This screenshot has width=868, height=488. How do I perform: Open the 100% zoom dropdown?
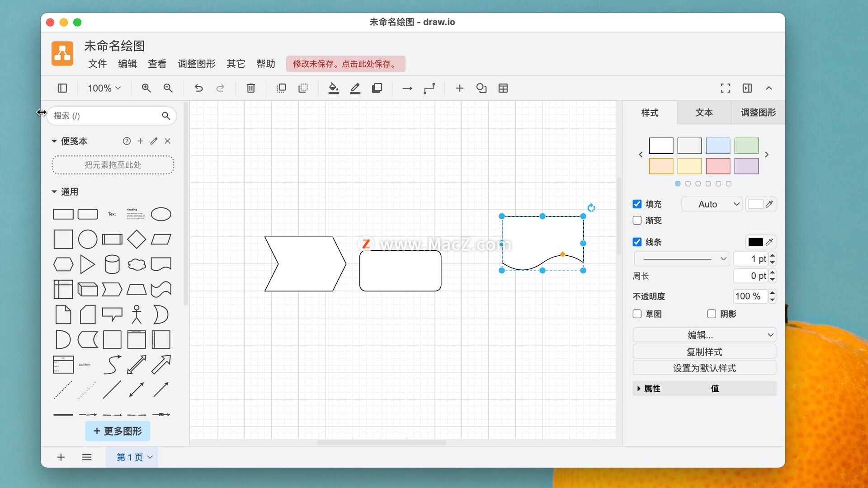tap(104, 88)
